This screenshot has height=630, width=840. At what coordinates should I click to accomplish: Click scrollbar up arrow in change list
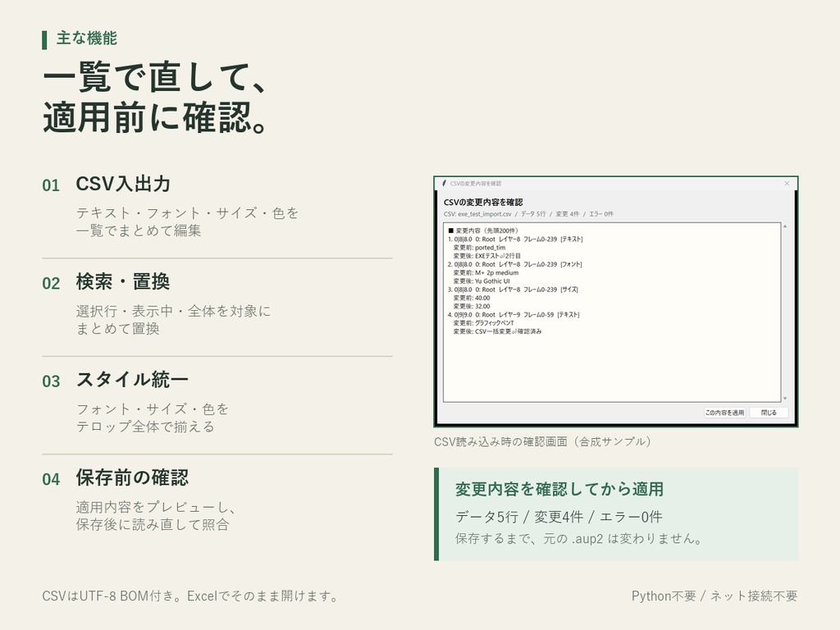(785, 226)
